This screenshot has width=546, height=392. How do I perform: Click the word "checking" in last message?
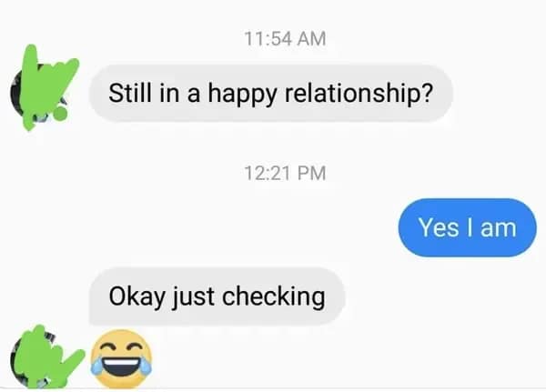pyautogui.click(x=273, y=297)
